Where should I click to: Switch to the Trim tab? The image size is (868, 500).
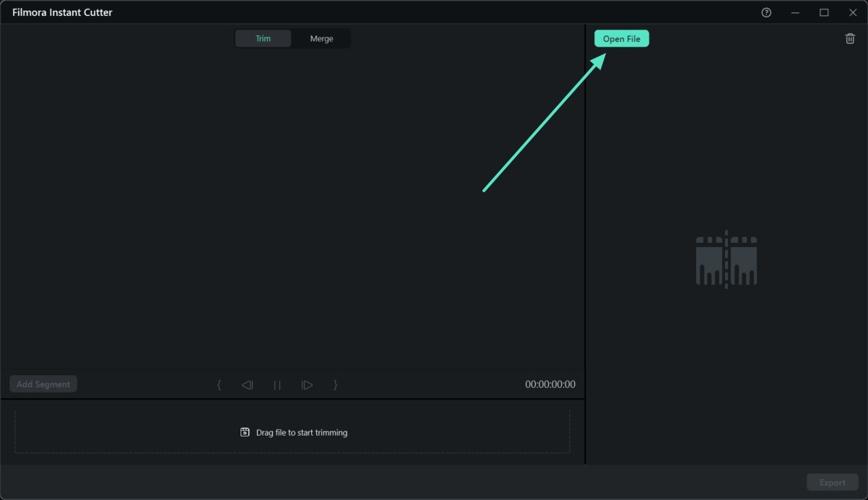(263, 38)
